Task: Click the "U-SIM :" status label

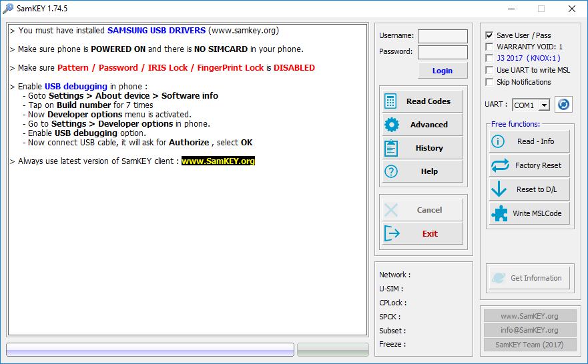Action: (x=391, y=289)
